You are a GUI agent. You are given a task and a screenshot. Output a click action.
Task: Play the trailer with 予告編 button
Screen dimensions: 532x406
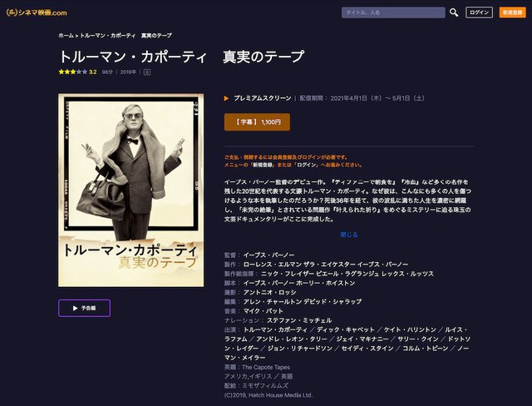click(84, 308)
